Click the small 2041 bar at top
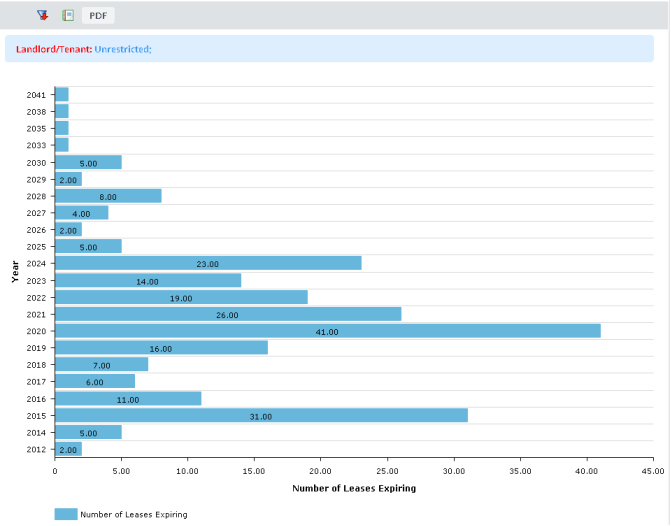 pos(61,95)
